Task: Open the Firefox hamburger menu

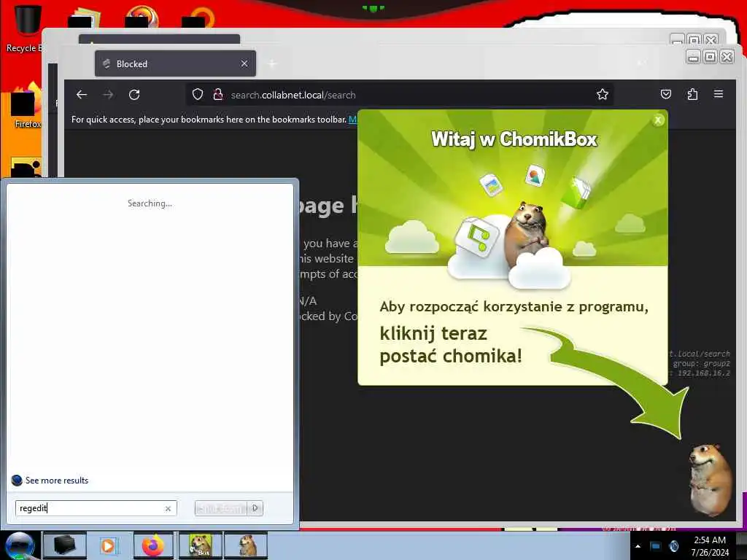Action: click(x=719, y=94)
